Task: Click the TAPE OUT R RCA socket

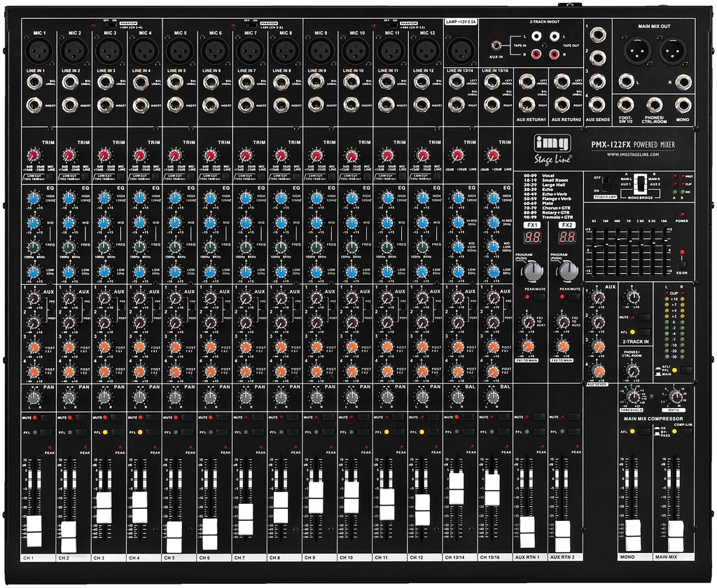Action: click(555, 55)
